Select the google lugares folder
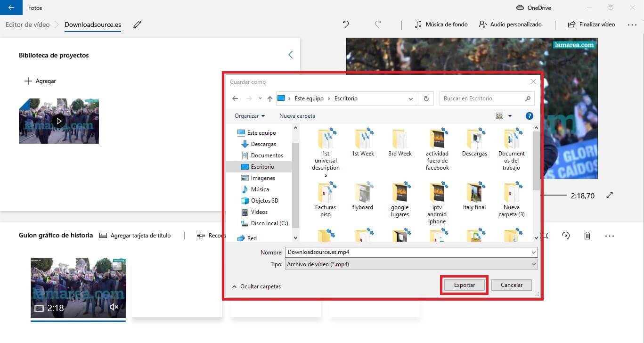Viewport: 644px width, 343px height. [x=400, y=200]
